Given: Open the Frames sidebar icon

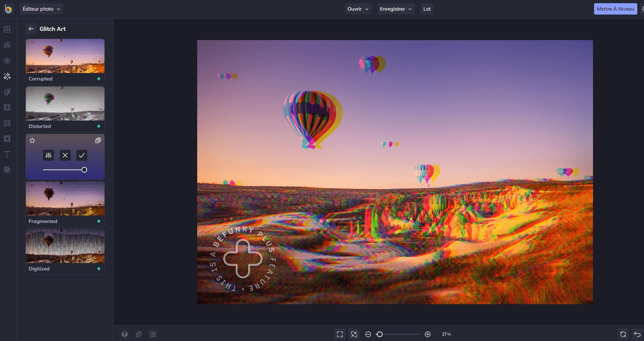Looking at the screenshot, I should tap(7, 107).
